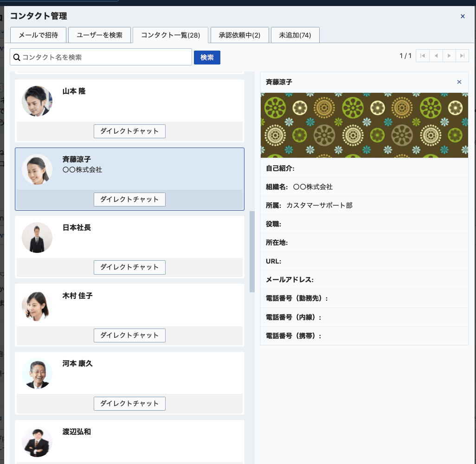Click 山本 隆's profile avatar
This screenshot has width=476, height=464.
coord(37,101)
